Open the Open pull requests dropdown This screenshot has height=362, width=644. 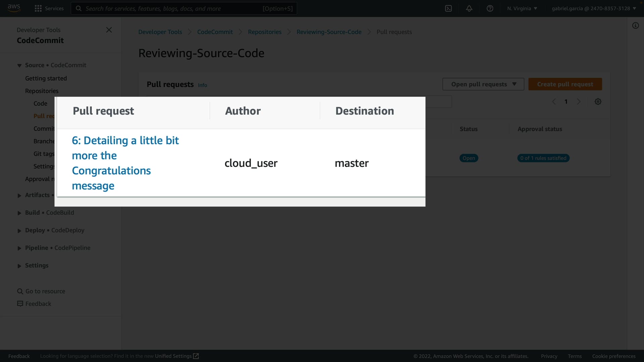click(x=483, y=84)
